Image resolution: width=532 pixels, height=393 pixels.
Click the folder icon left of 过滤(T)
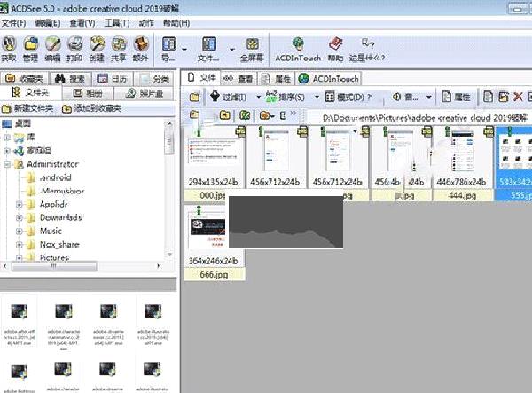point(194,98)
